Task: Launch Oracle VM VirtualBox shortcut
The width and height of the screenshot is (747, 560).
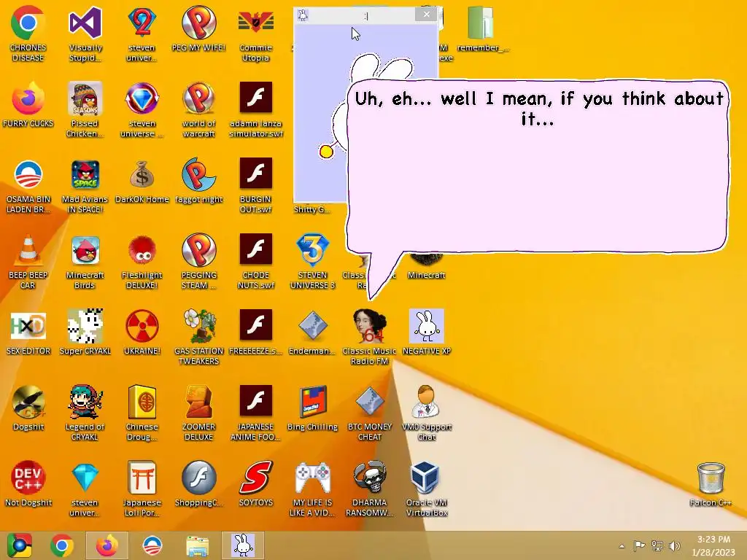Action: pyautogui.click(x=426, y=478)
